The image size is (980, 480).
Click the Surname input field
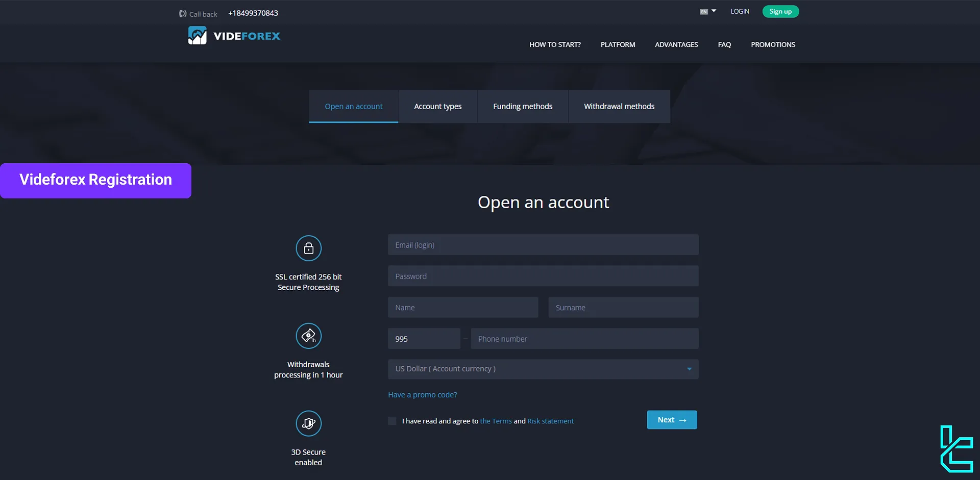(x=623, y=308)
